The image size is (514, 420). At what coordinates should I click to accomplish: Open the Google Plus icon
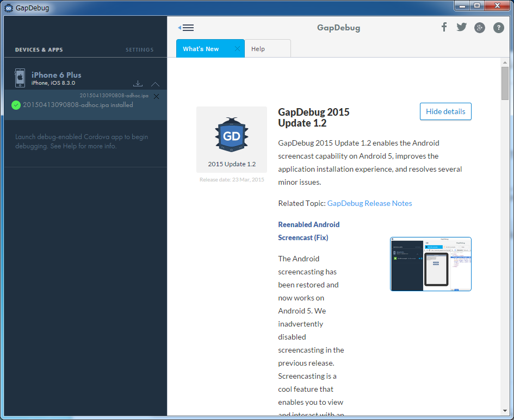pos(479,28)
